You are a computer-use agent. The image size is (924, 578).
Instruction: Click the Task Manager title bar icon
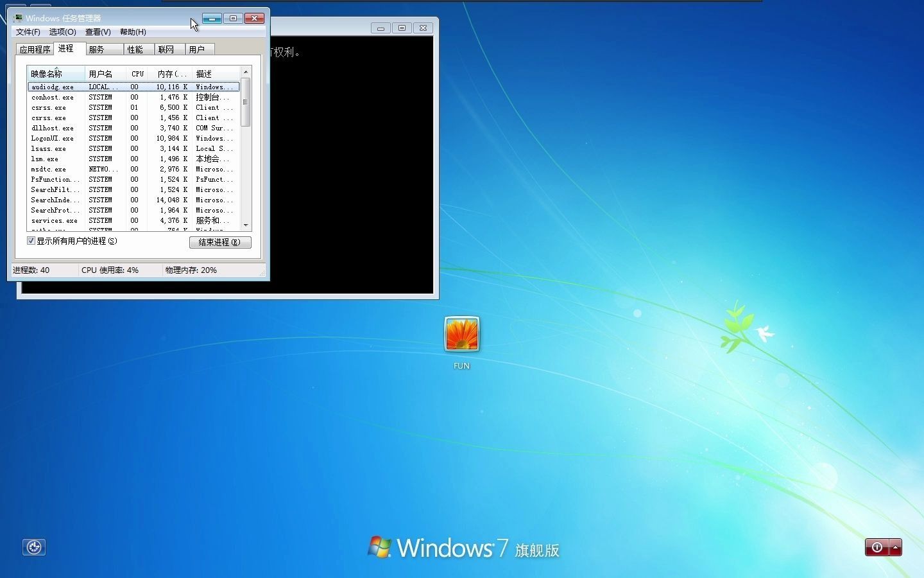point(18,18)
